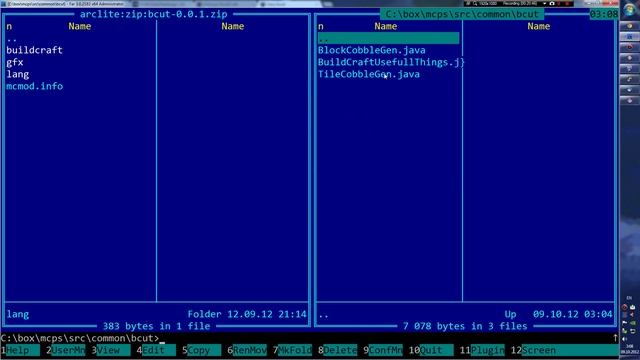The image size is (640, 360).
Task: Click the C:\box\mcps\src\common\bcut panel title
Action: click(x=462, y=14)
